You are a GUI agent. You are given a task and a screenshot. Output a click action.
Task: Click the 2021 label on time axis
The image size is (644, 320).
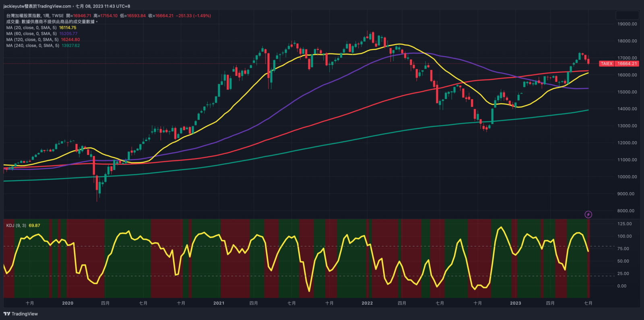pyautogui.click(x=219, y=303)
